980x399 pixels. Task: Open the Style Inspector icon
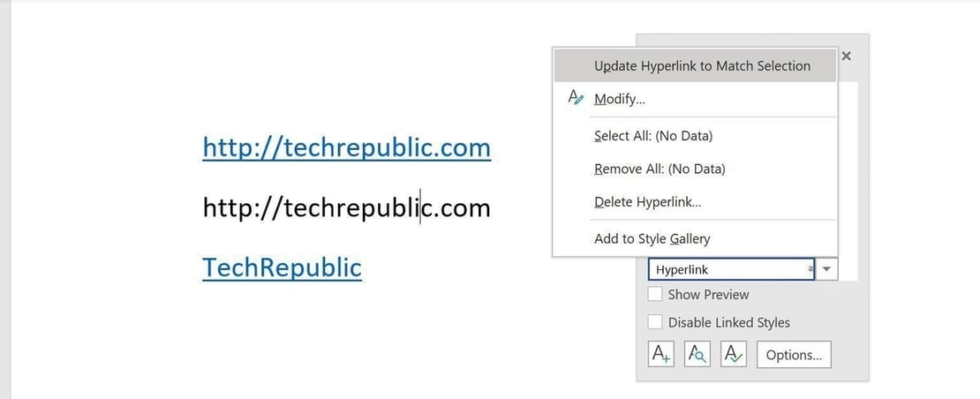[x=697, y=354]
